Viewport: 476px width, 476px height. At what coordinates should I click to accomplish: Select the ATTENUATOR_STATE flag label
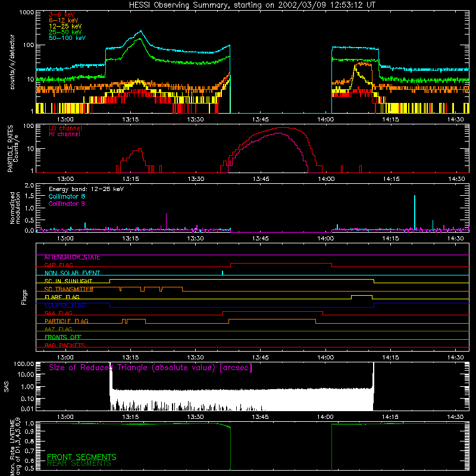(72, 258)
